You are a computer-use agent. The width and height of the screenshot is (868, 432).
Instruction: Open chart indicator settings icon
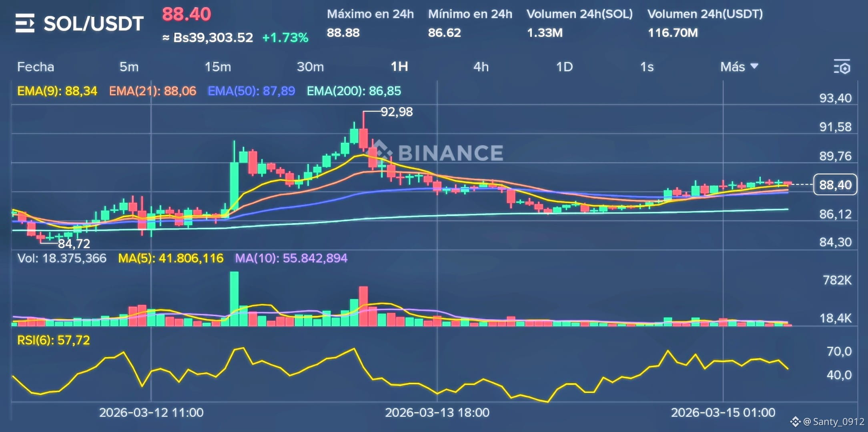[842, 67]
